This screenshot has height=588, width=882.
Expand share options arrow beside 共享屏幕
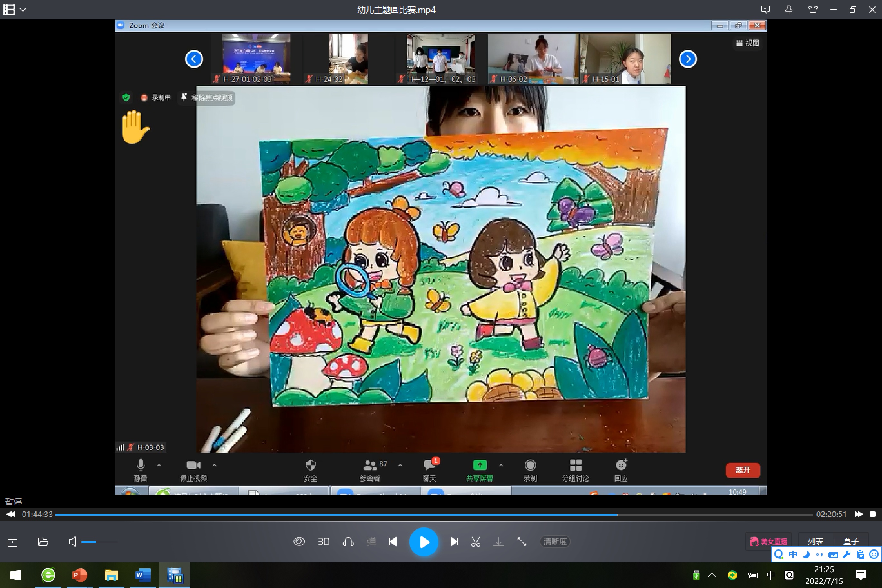pos(501,465)
